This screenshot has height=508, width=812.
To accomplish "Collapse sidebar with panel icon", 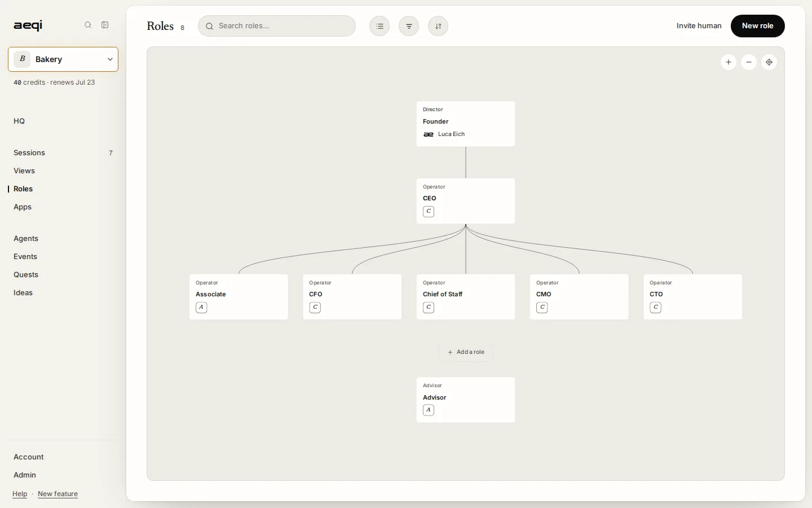I will [x=105, y=25].
